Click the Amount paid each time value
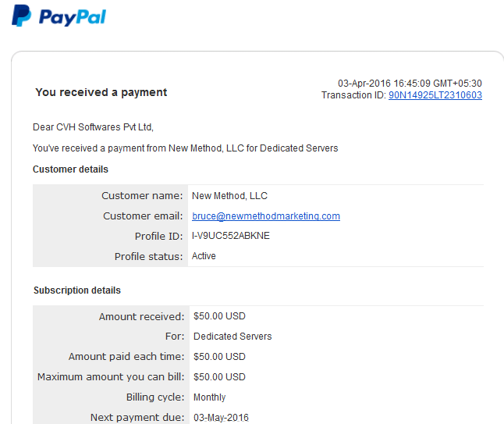504x424 pixels. click(219, 356)
